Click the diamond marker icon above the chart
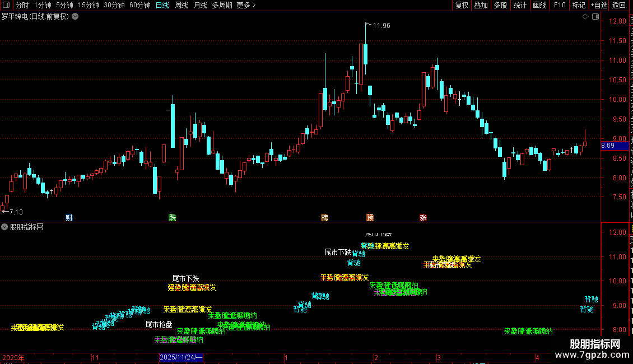633x364 pixels. (585, 17)
